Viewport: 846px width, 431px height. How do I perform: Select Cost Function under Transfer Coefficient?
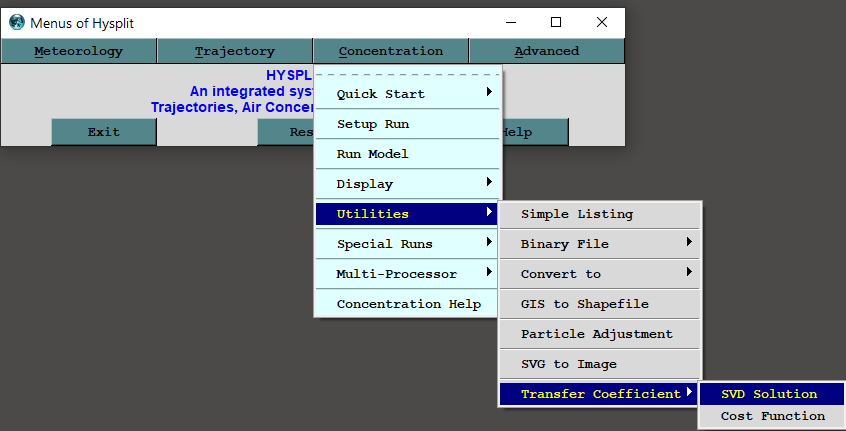(772, 416)
